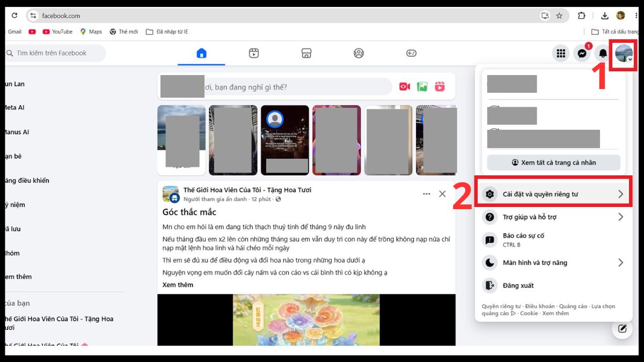Open the mushroom game image in the post
The width and height of the screenshot is (644, 362).
(x=306, y=320)
